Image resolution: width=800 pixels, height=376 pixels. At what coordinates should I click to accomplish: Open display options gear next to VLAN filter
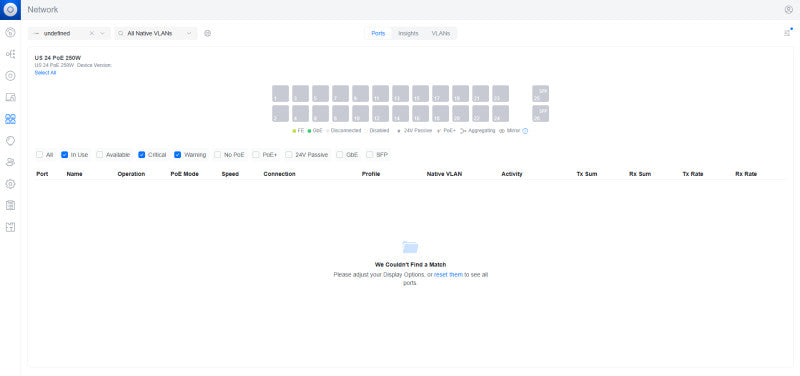(x=207, y=33)
